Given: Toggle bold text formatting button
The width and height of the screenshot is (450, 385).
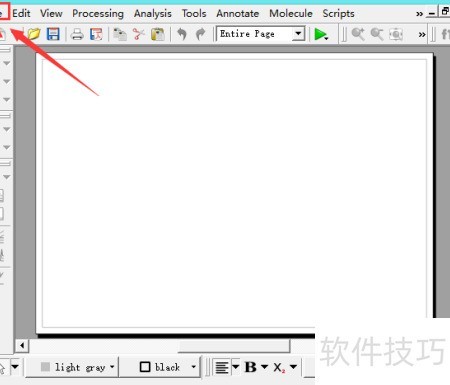Looking at the screenshot, I should tap(251, 367).
